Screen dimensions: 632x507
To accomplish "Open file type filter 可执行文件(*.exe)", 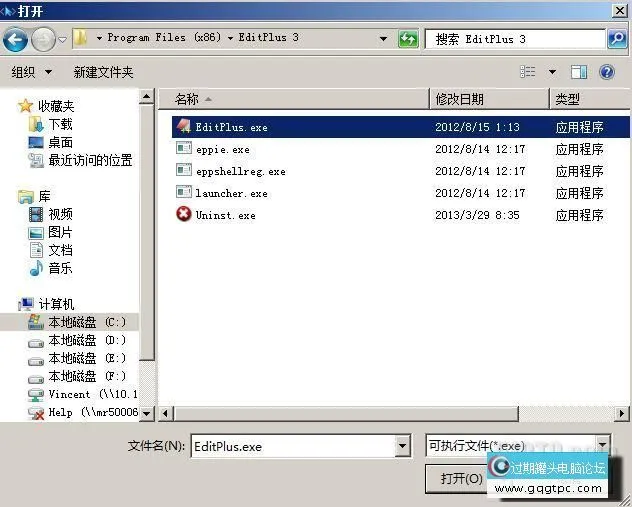I will click(x=518, y=445).
